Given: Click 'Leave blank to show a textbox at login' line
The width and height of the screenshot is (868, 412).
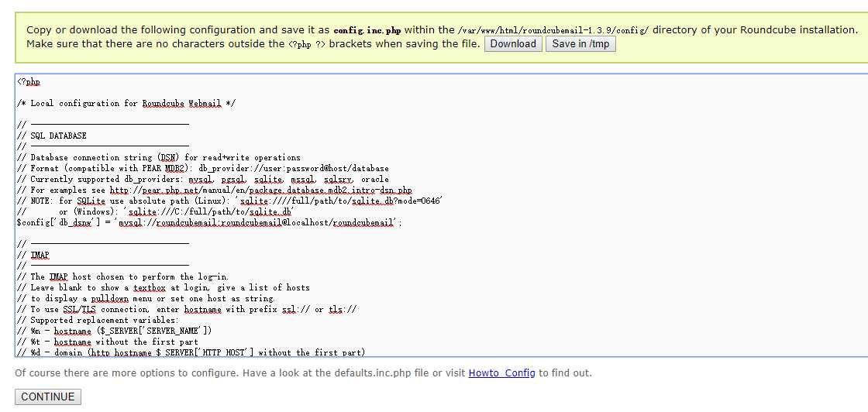Looking at the screenshot, I should (x=164, y=287).
